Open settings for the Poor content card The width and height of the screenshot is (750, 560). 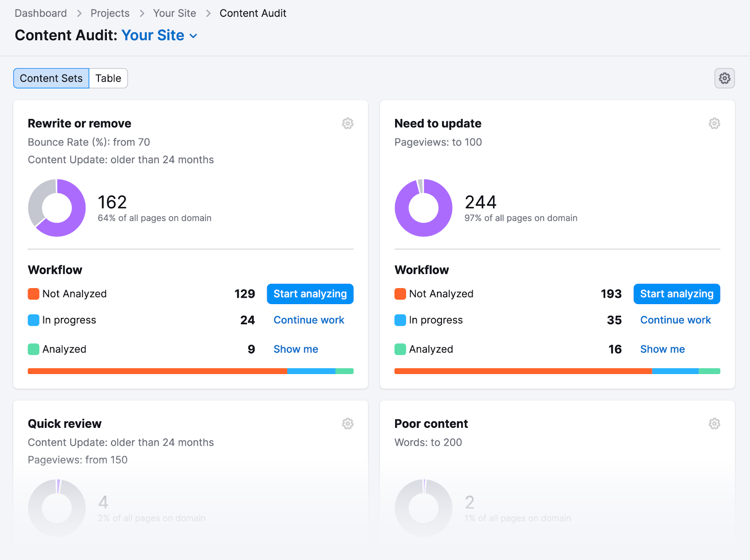tap(714, 423)
